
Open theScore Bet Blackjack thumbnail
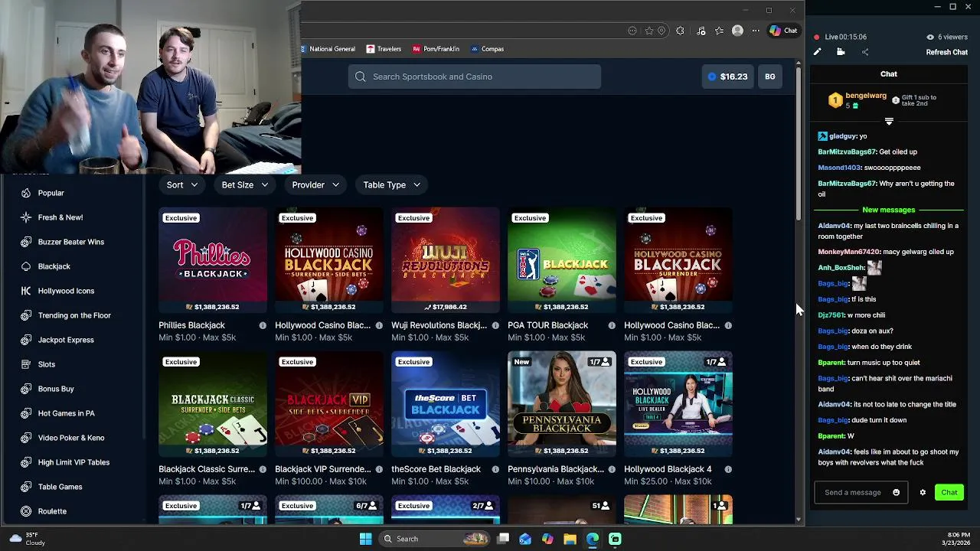[446, 404]
